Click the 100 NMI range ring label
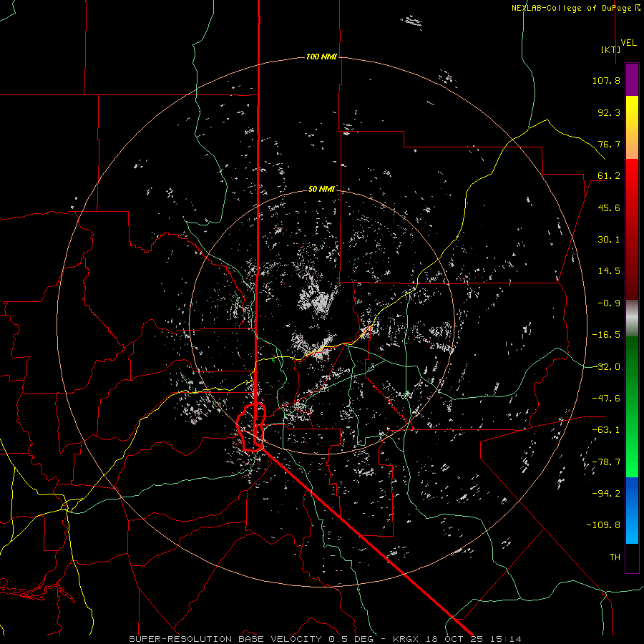The image size is (644, 644). [x=321, y=57]
